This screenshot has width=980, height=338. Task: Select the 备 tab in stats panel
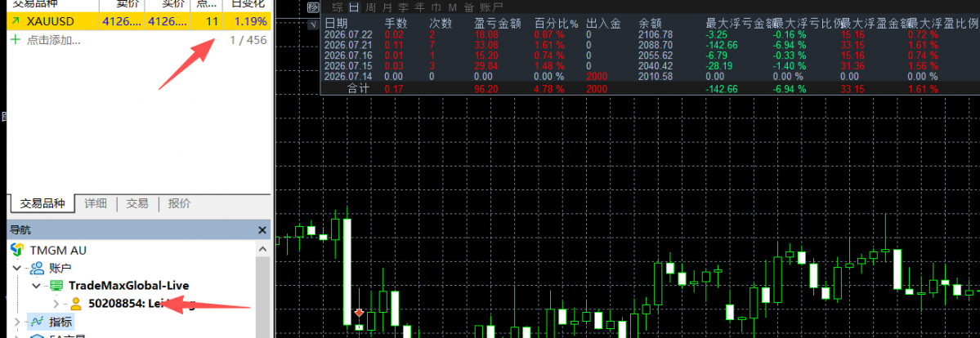[468, 7]
